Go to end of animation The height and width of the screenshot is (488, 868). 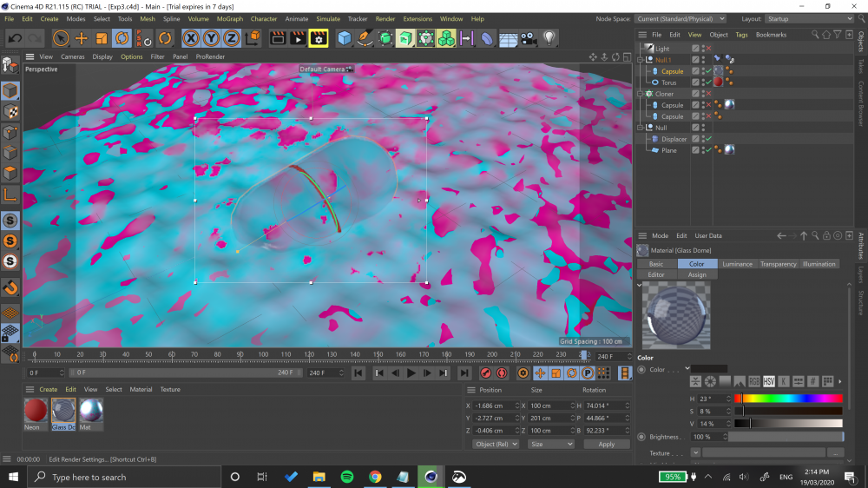464,373
